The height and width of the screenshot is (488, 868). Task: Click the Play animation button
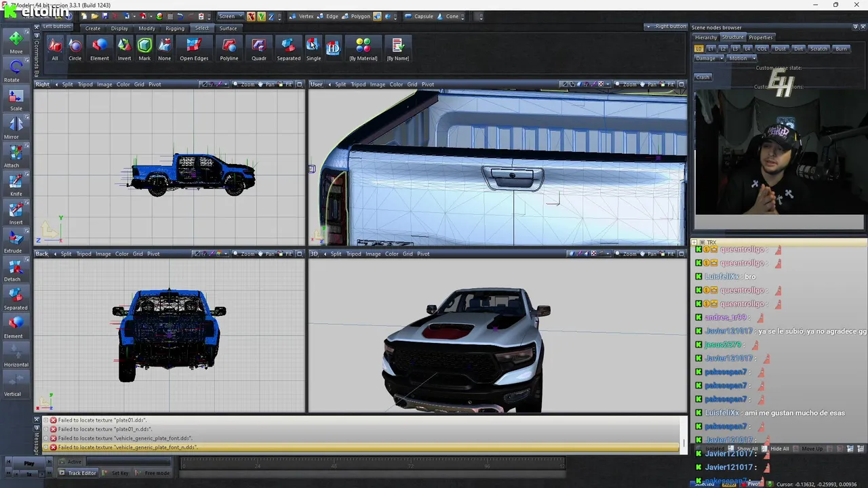(29, 464)
